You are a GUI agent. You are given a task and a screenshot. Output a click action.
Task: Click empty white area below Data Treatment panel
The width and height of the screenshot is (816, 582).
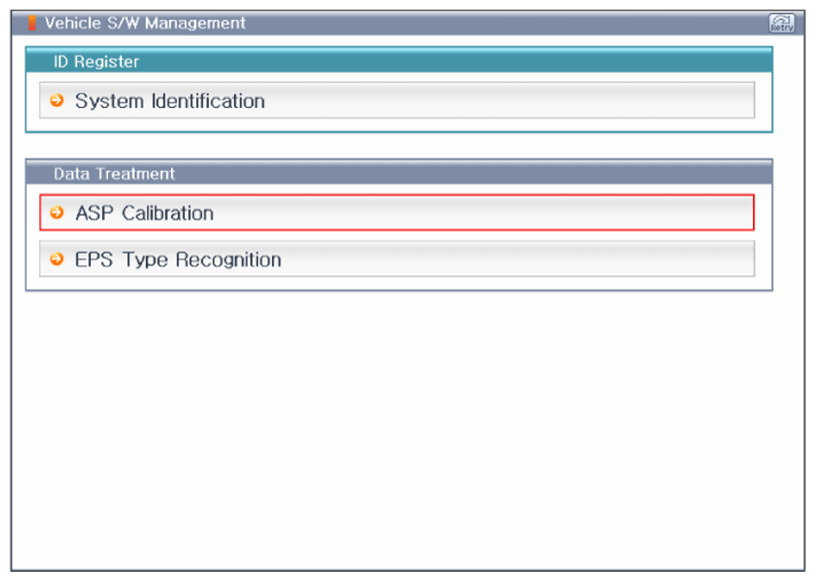pyautogui.click(x=407, y=429)
